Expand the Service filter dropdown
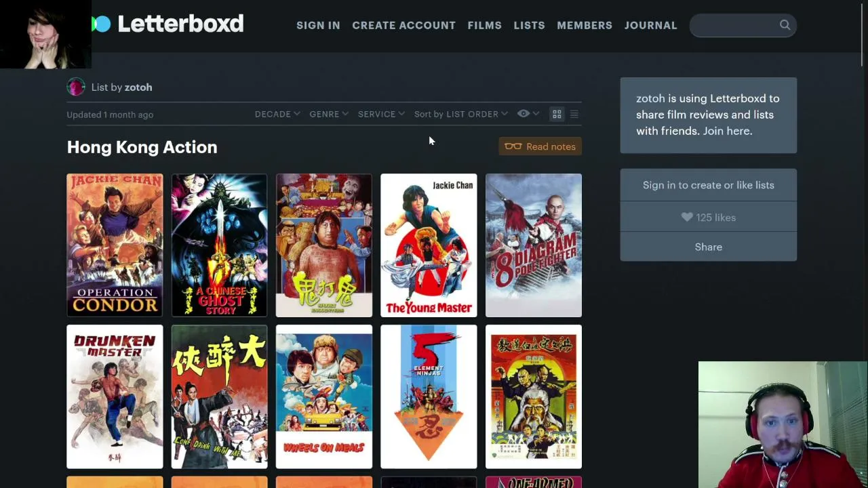This screenshot has width=868, height=488. 381,114
